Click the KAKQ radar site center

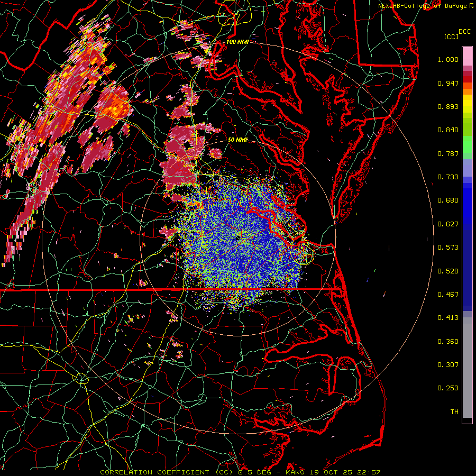click(237, 239)
